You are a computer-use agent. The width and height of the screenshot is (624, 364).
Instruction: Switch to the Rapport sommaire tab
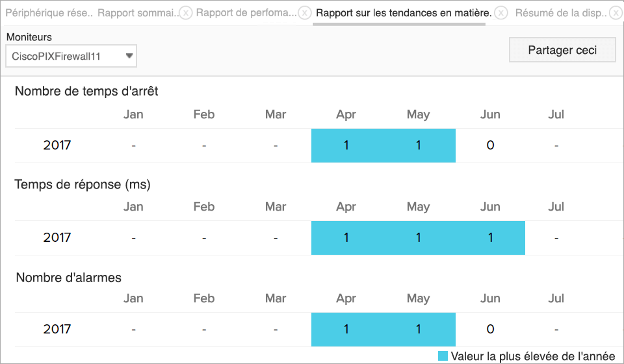[136, 13]
